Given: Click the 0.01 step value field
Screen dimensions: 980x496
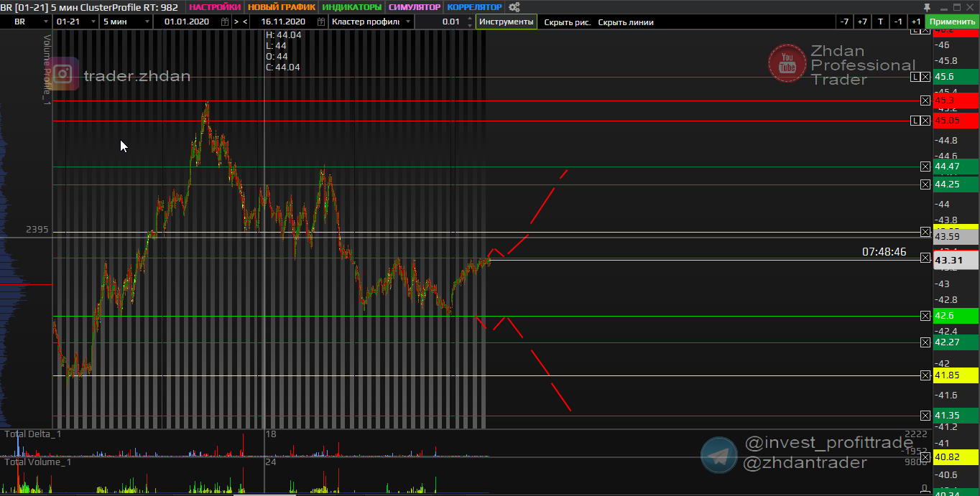Looking at the screenshot, I should 445,22.
